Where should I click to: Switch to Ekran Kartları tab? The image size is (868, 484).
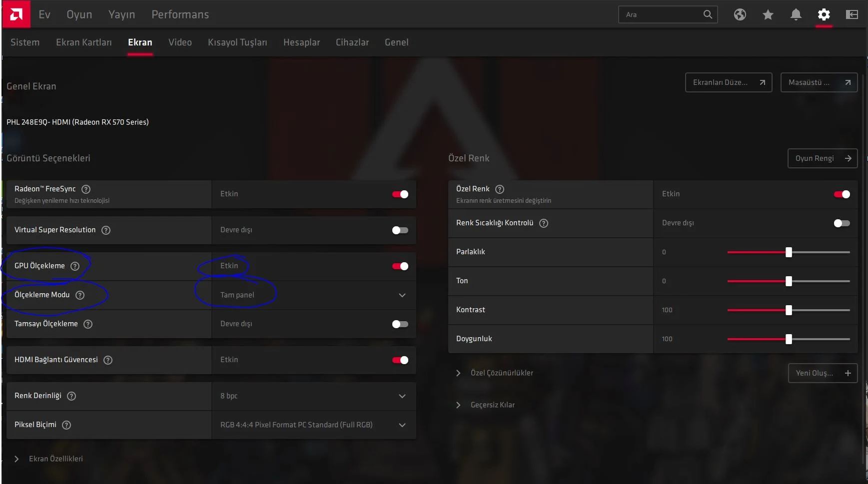(x=83, y=42)
